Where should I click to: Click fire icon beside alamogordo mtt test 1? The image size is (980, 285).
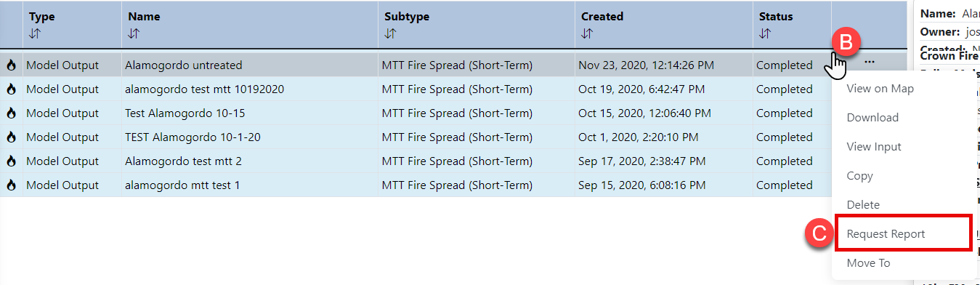click(11, 185)
